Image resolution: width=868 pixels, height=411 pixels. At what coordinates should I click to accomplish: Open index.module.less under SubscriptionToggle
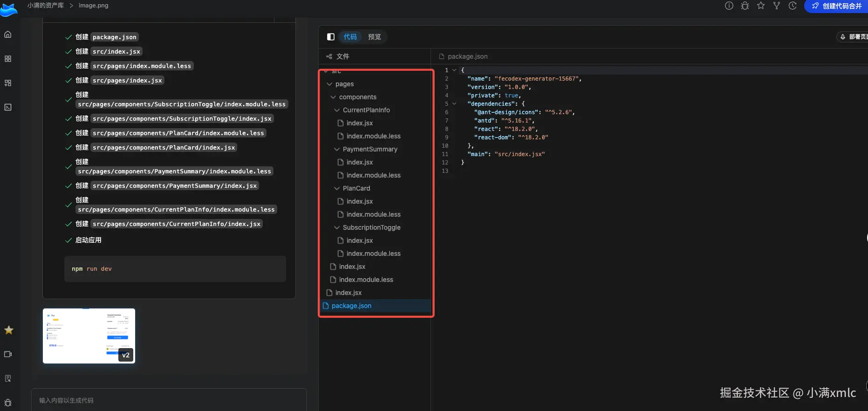click(373, 253)
